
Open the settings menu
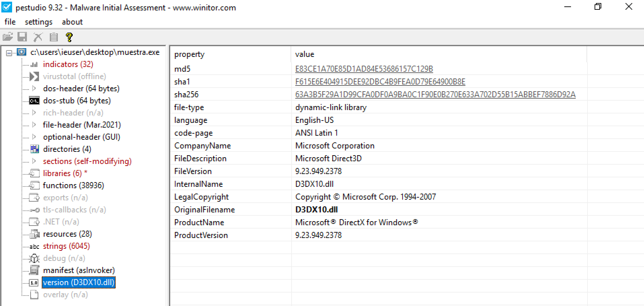point(39,22)
